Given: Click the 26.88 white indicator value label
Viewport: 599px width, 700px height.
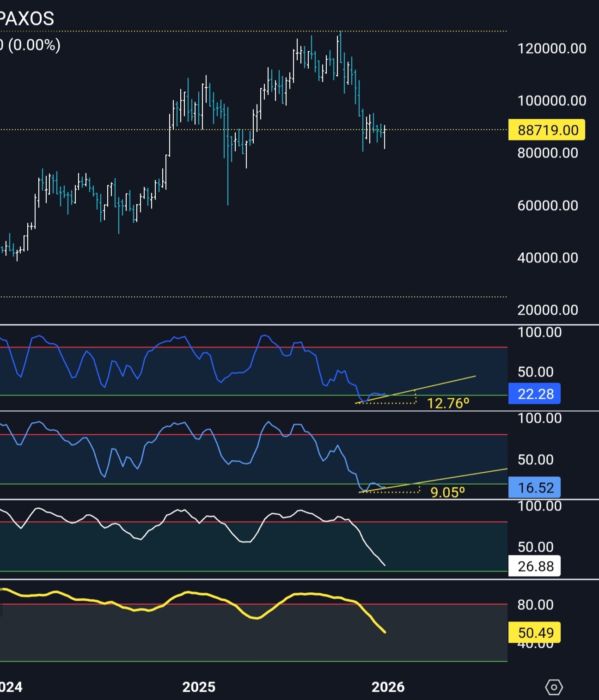Looking at the screenshot, I should pos(534,566).
